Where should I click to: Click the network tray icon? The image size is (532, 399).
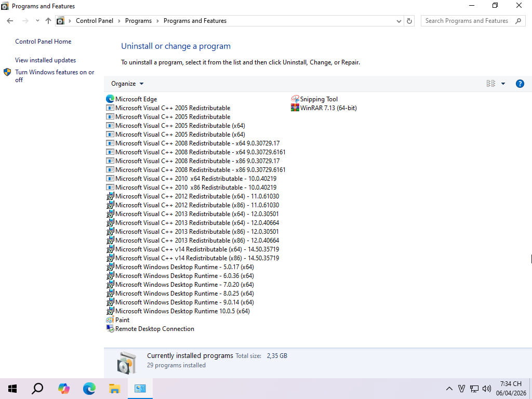point(474,389)
